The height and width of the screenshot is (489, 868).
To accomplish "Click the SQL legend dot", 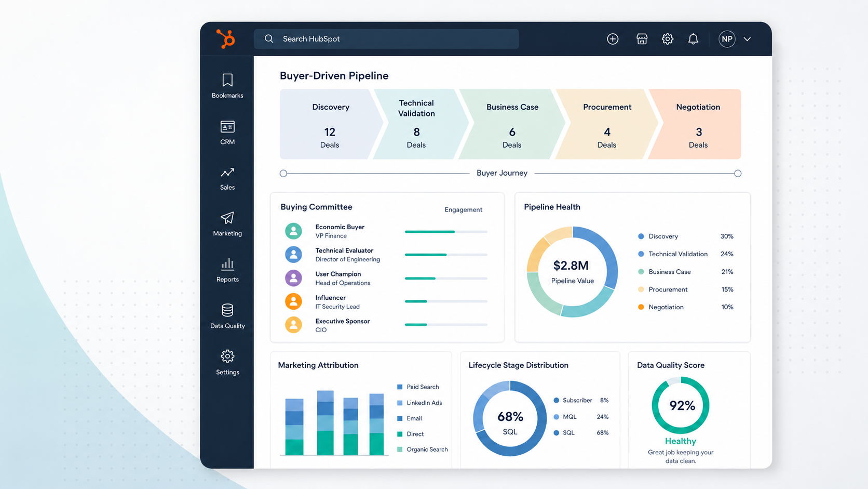I will coord(557,433).
